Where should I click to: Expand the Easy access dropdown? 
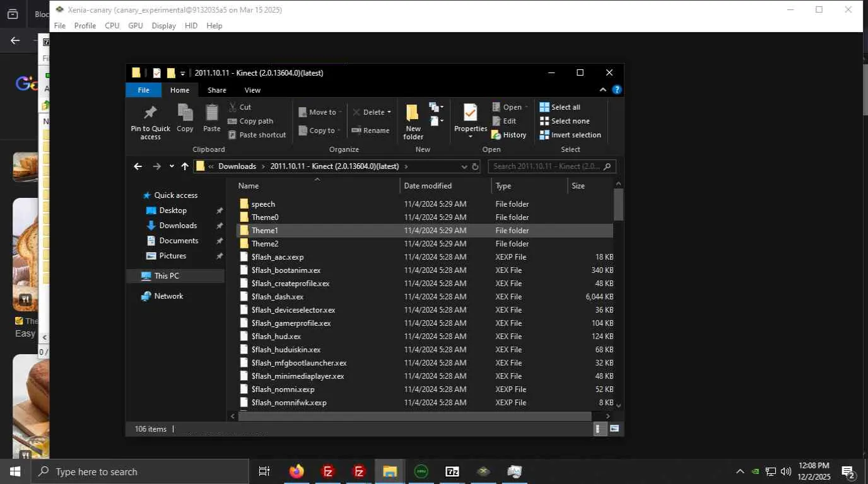[x=436, y=120]
